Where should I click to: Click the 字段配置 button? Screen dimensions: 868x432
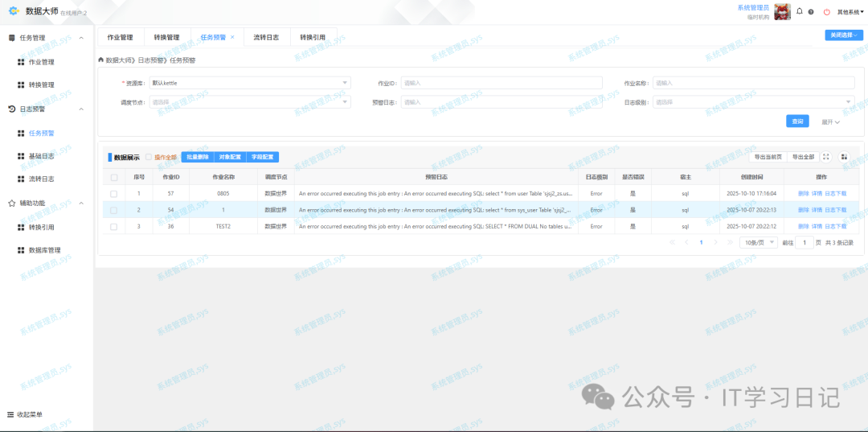coord(262,157)
